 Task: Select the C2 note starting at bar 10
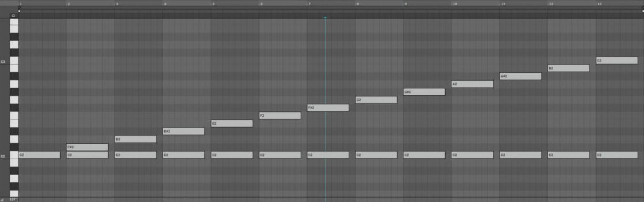(472, 155)
